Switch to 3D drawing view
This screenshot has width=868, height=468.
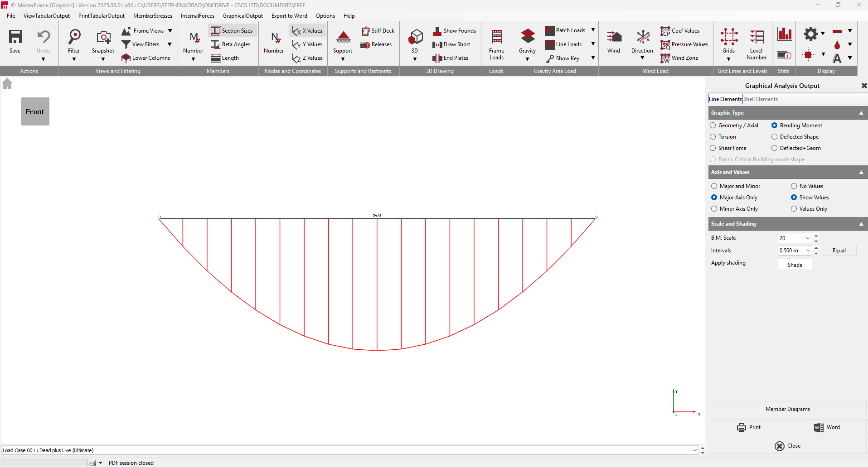pos(415,42)
